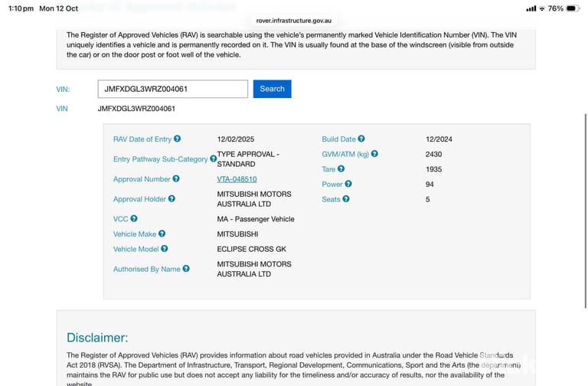Click the Approval Number label
588x386 pixels.
point(142,179)
